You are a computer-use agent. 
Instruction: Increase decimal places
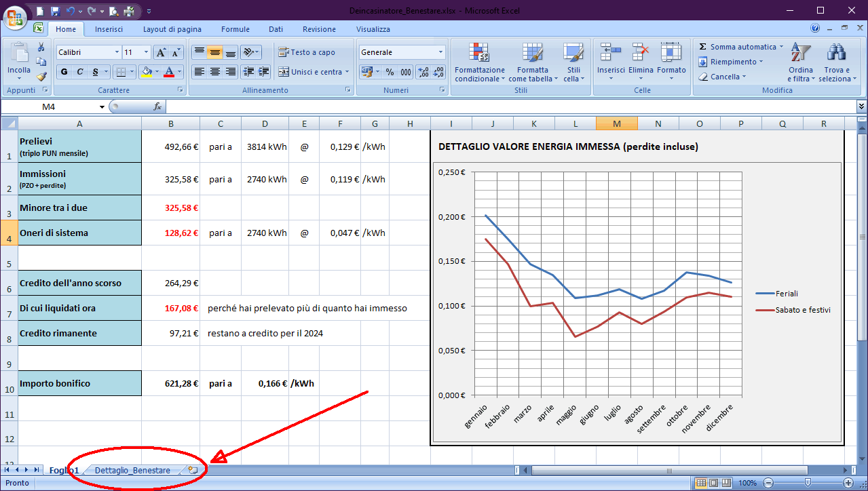[x=422, y=72]
